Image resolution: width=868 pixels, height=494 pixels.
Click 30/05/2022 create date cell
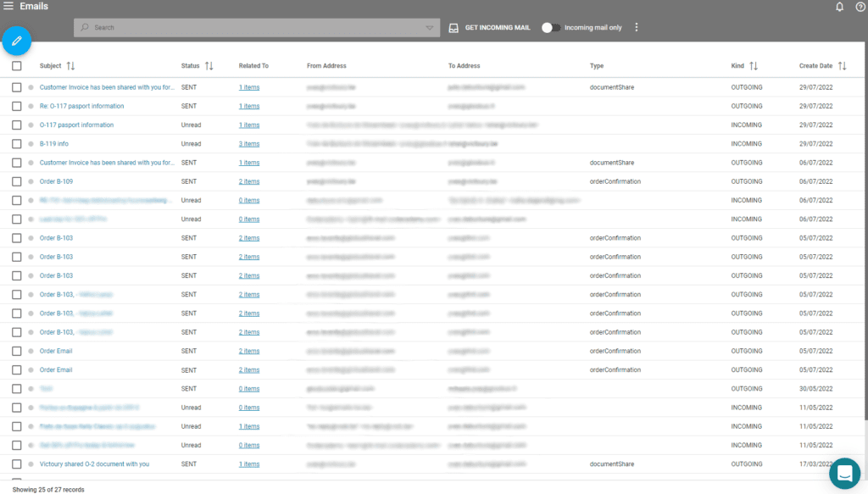coord(816,389)
